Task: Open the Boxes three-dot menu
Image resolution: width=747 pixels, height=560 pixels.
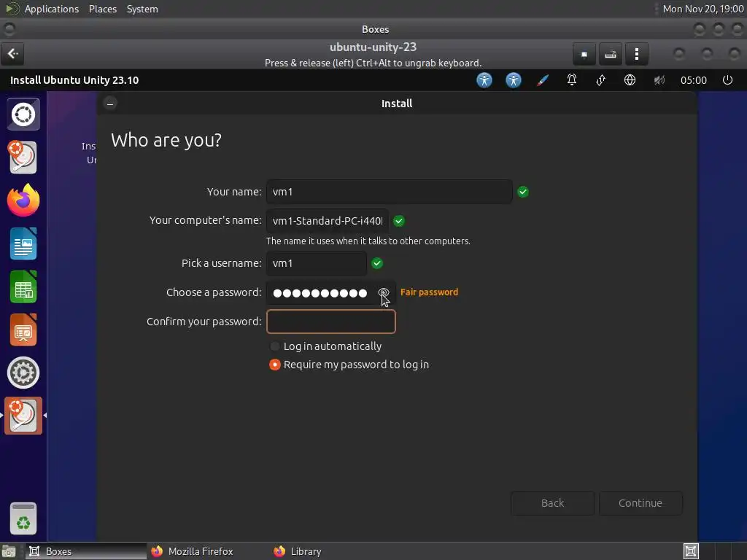Action: point(636,54)
